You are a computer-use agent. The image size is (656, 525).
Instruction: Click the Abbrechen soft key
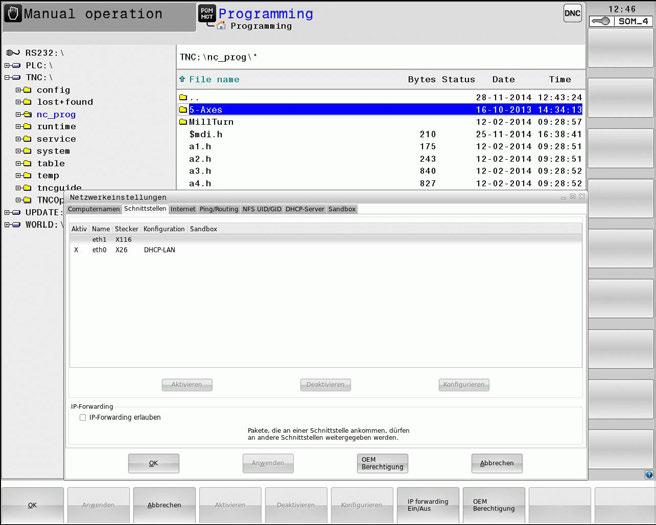click(x=164, y=505)
